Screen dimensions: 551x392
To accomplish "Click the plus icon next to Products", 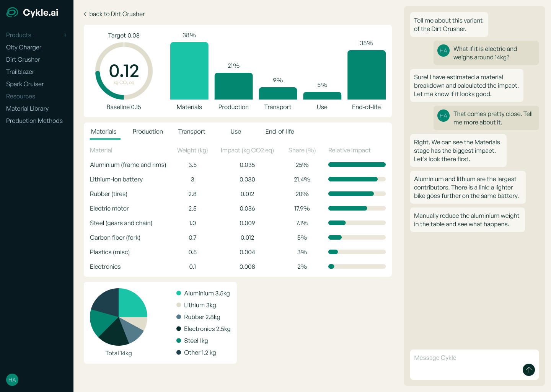I will pos(65,35).
